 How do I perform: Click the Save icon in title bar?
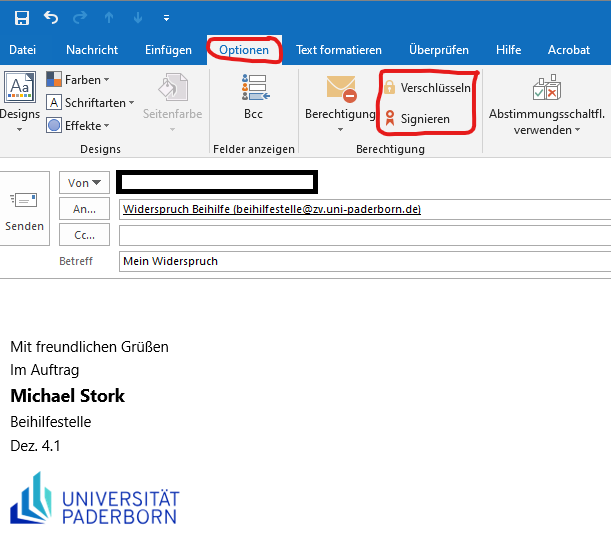(x=22, y=18)
